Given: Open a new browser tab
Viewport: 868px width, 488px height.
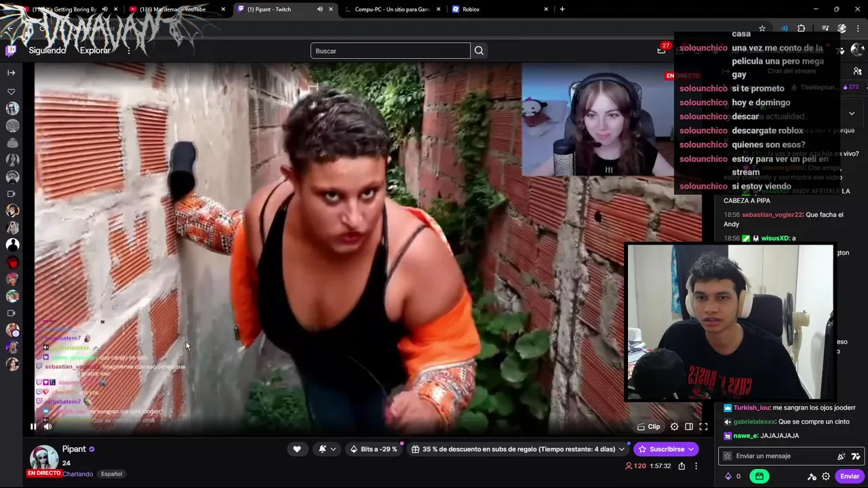Looking at the screenshot, I should click(562, 9).
